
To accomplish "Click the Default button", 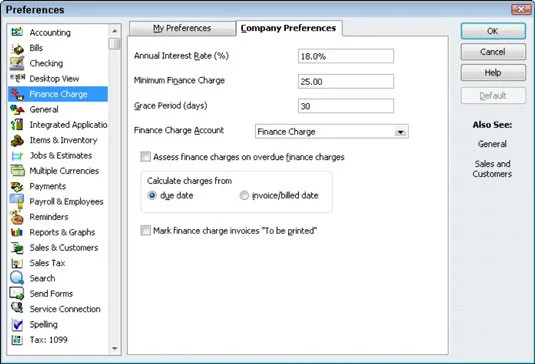I will (493, 96).
